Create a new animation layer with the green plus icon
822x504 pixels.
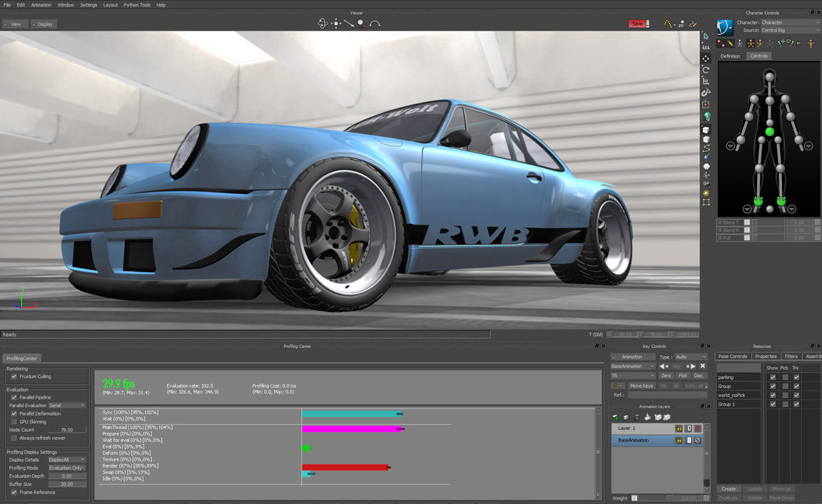(615, 417)
